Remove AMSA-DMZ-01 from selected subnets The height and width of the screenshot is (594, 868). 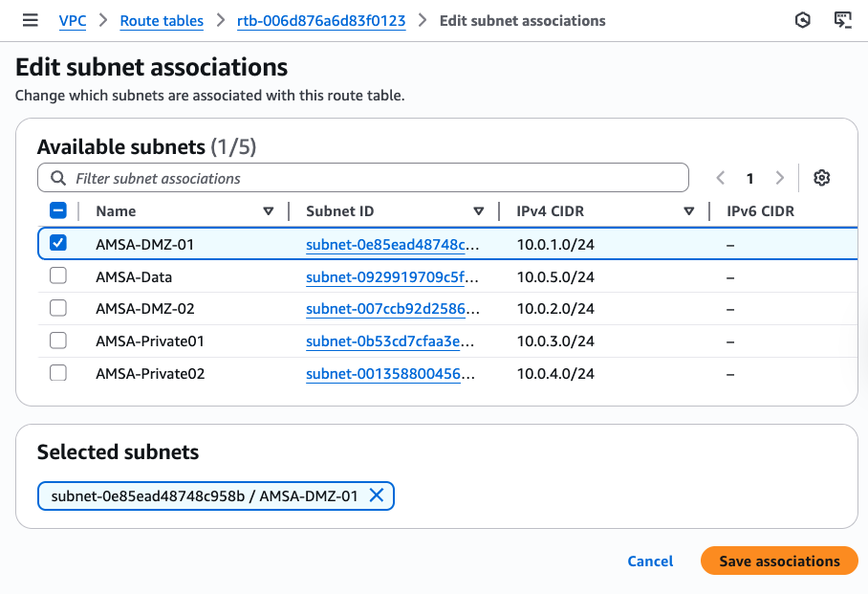pos(377,495)
